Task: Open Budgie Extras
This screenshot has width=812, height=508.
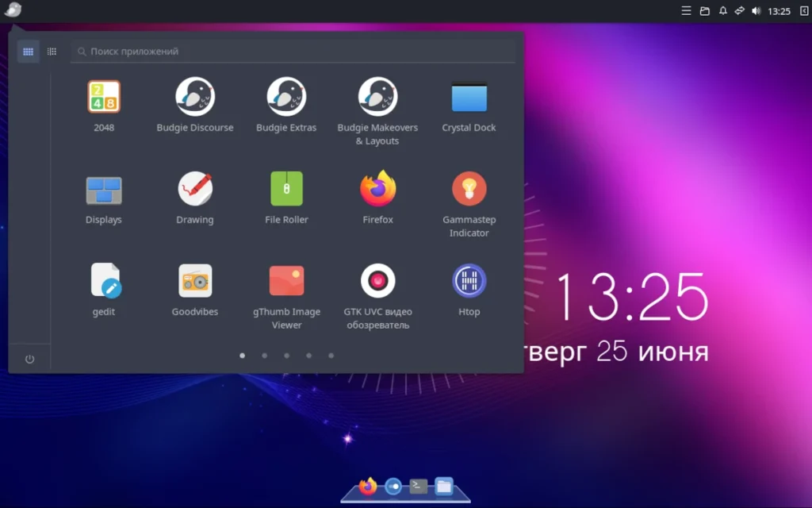Action: point(286,106)
